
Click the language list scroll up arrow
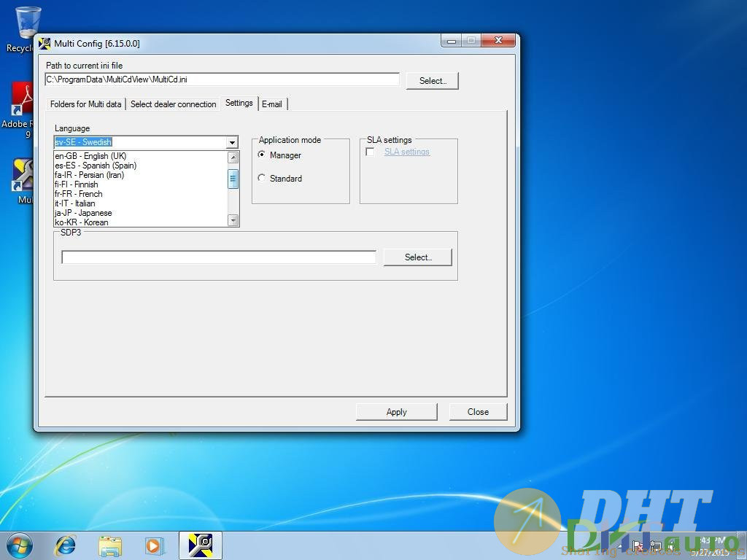click(x=233, y=157)
